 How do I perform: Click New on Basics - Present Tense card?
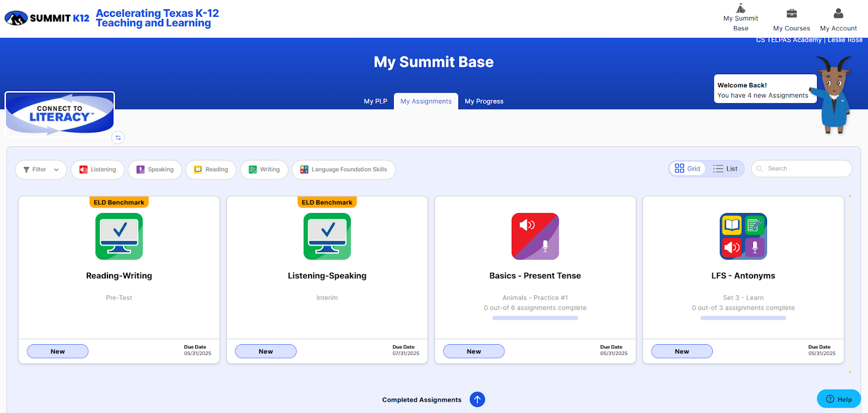[x=474, y=351]
